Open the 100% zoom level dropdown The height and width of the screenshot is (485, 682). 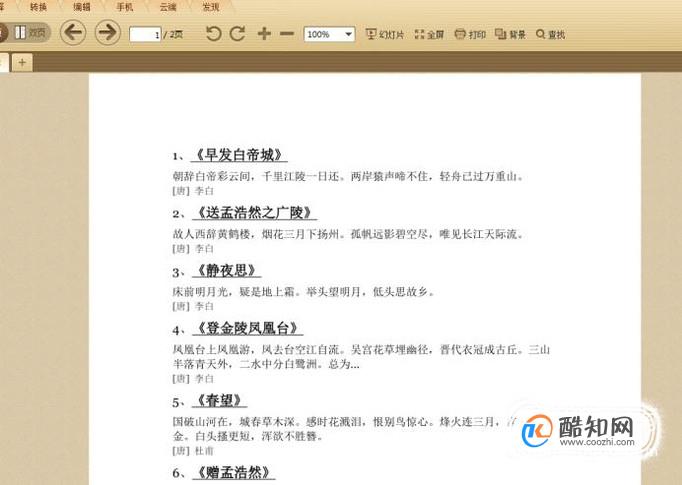(x=329, y=34)
